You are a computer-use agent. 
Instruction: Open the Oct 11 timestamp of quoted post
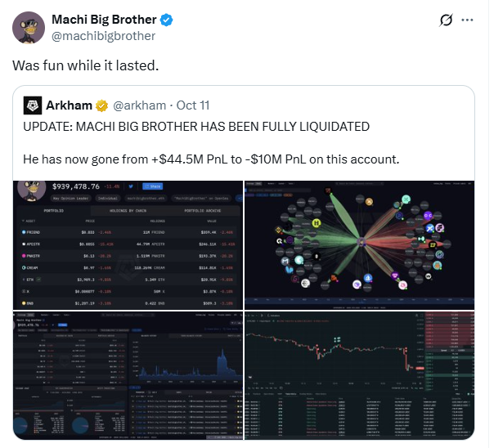click(x=192, y=105)
